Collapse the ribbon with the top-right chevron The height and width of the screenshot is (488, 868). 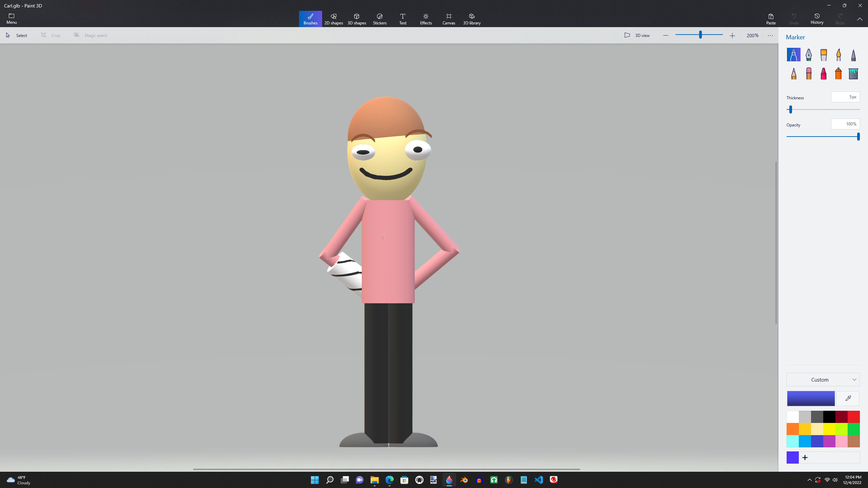click(860, 19)
